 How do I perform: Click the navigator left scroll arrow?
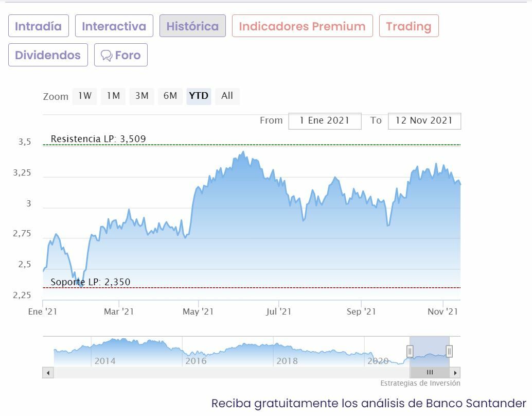[x=48, y=372]
